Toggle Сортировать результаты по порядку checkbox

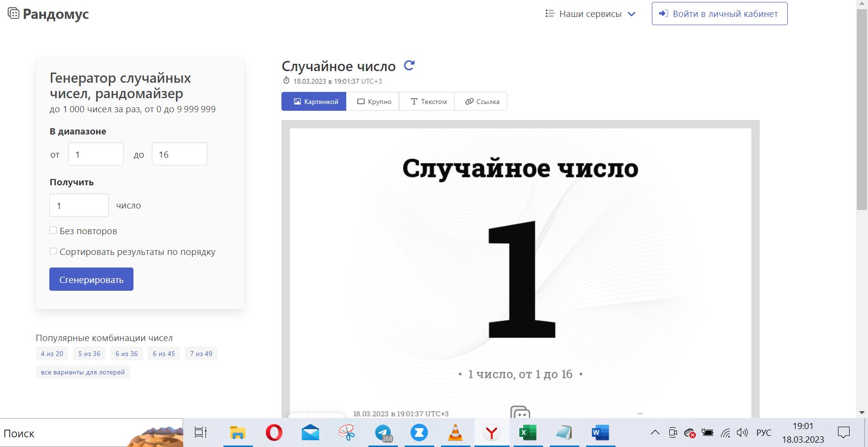(x=53, y=251)
